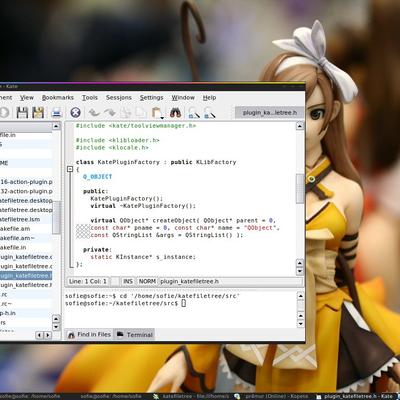
Task: Select the 32-action-plugin file entry
Action: [26, 191]
